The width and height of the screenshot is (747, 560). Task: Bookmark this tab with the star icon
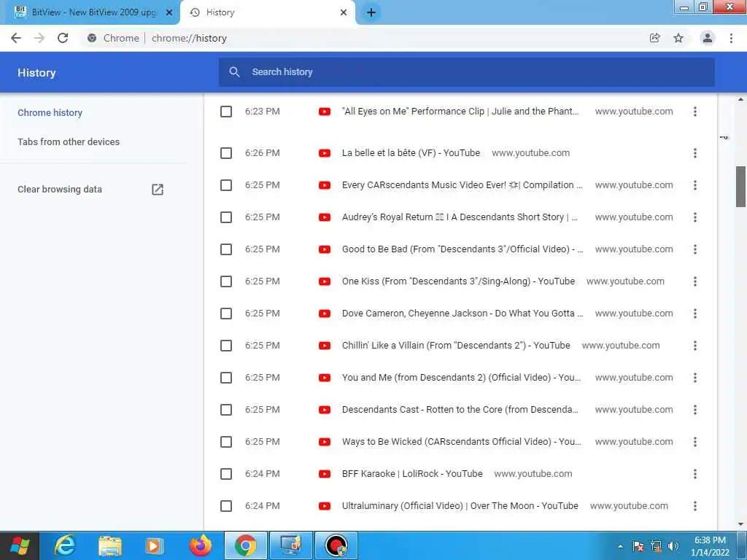coord(678,38)
